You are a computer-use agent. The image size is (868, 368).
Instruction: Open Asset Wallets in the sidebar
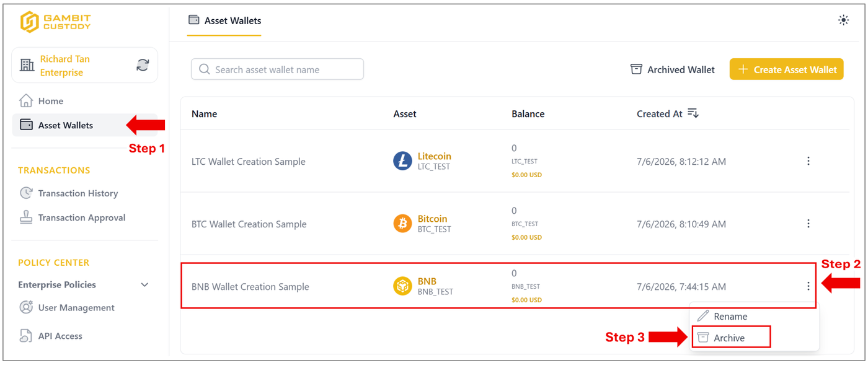(85, 125)
